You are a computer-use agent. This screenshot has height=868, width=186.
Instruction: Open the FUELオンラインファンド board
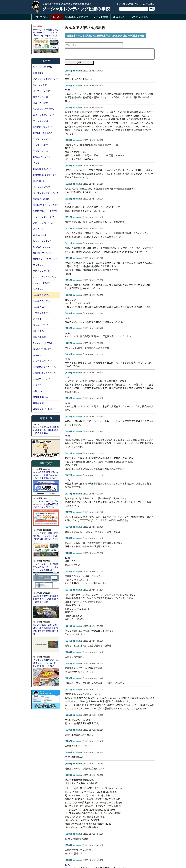pyautogui.click(x=46, y=259)
